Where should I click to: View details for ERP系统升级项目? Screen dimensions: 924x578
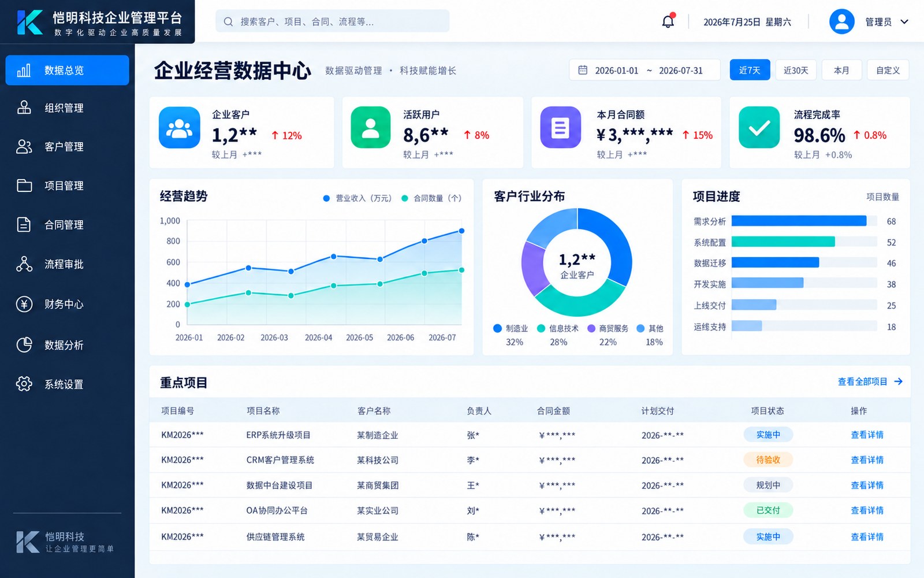coord(867,435)
